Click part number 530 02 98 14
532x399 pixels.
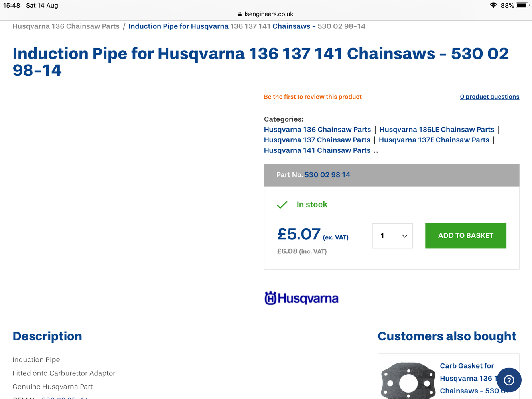(x=327, y=175)
